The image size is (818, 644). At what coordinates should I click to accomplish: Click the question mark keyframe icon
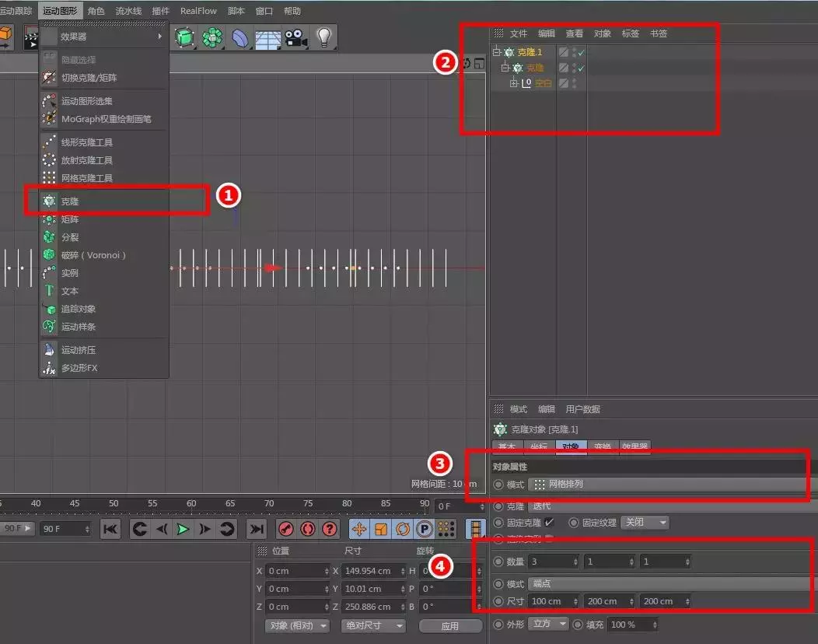tap(330, 529)
